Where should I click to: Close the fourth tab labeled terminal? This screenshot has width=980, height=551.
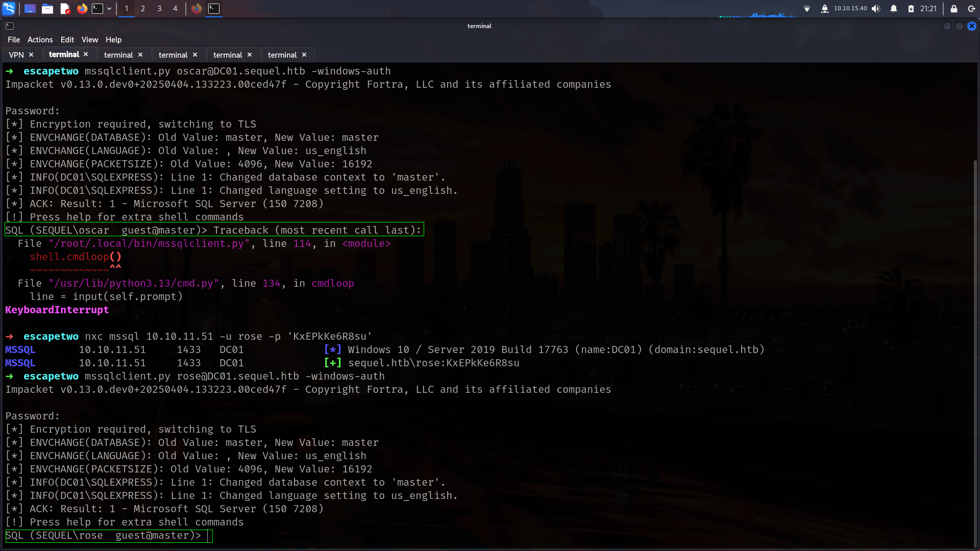pyautogui.click(x=195, y=55)
